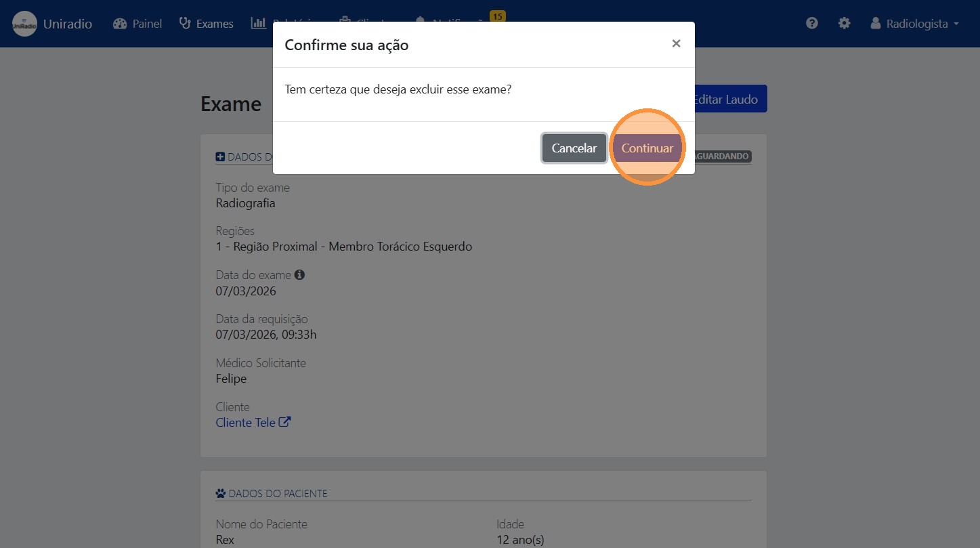Click the paw print icon on Dados do Paciente

[219, 492]
